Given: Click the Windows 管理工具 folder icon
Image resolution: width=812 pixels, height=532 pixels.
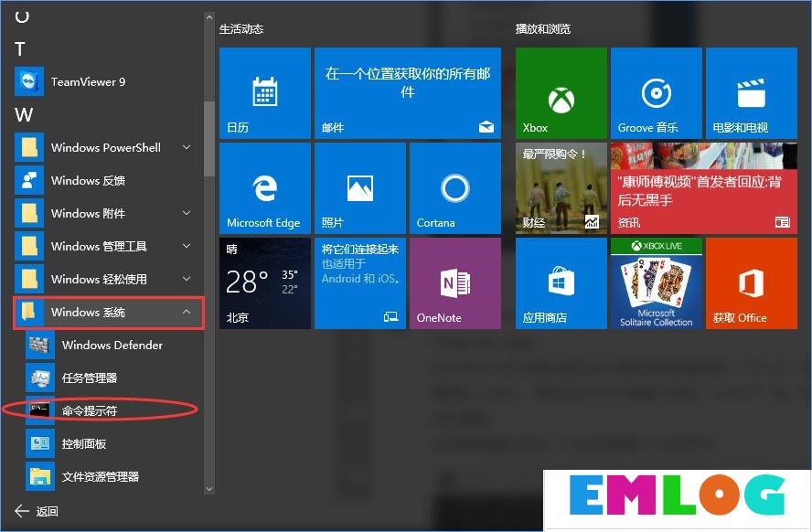Looking at the screenshot, I should coord(29,246).
